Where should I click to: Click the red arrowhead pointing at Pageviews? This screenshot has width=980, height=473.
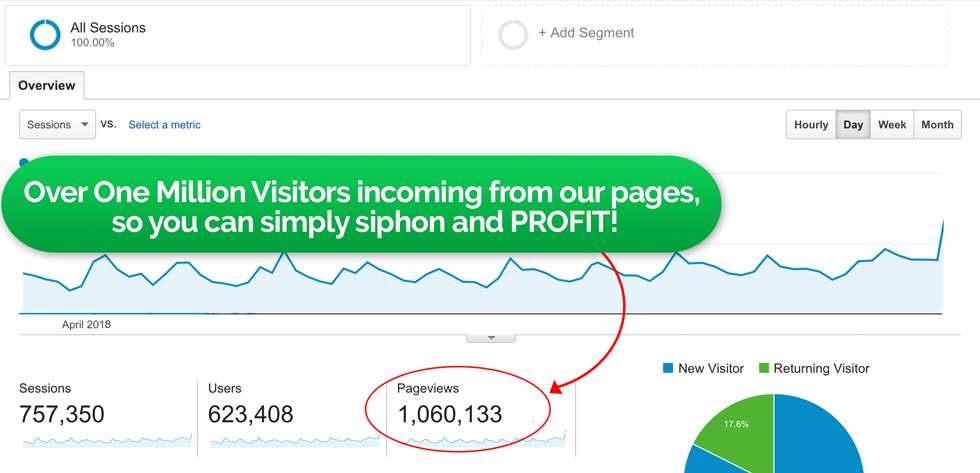coord(557,386)
